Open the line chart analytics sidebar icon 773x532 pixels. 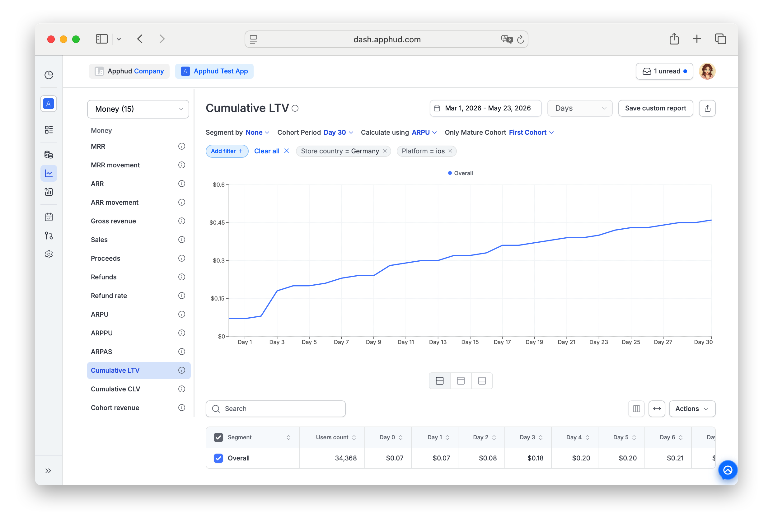tap(49, 173)
